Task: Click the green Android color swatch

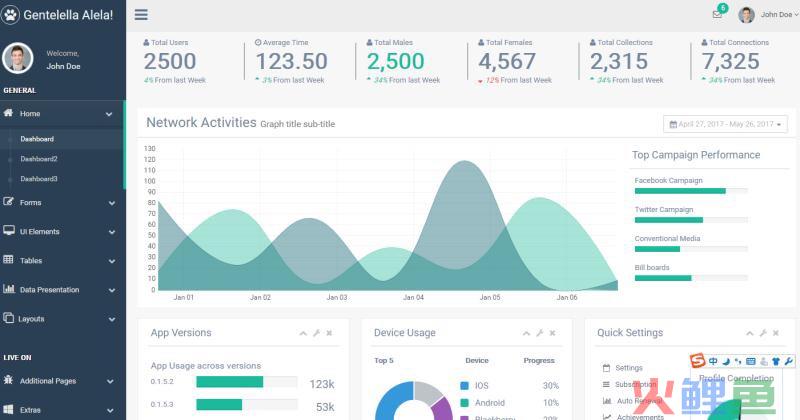Action: [x=464, y=403]
